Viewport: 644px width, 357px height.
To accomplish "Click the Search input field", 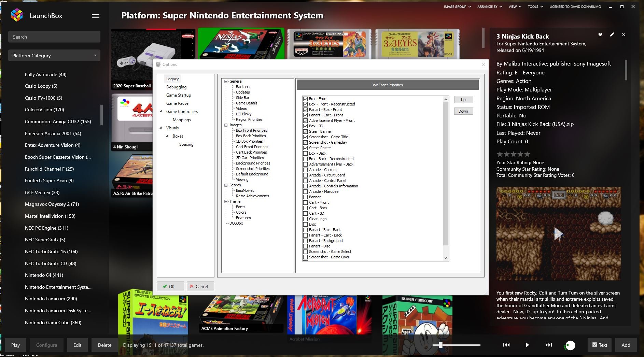I will [x=54, y=37].
